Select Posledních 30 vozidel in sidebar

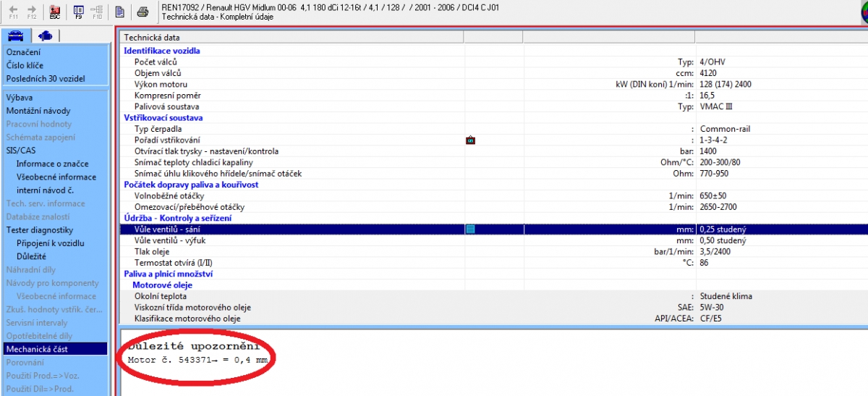pos(46,78)
